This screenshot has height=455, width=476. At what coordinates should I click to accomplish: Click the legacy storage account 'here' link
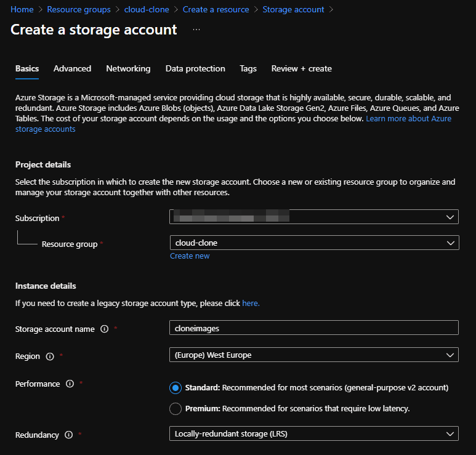250,303
